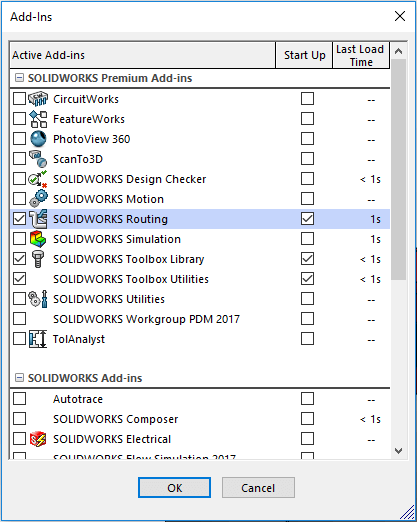Check SOLIDWORKS Utilities Start Up checkbox
The image size is (417, 522).
click(307, 299)
